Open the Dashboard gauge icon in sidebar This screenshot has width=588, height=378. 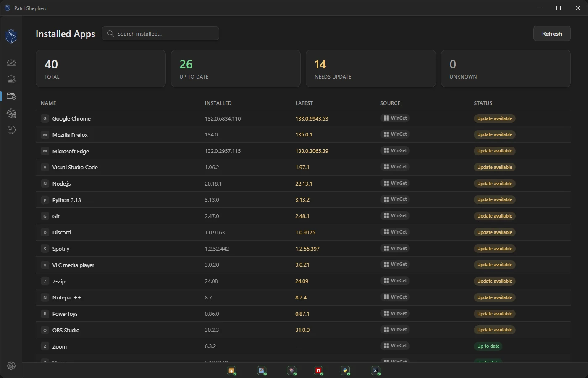11,63
